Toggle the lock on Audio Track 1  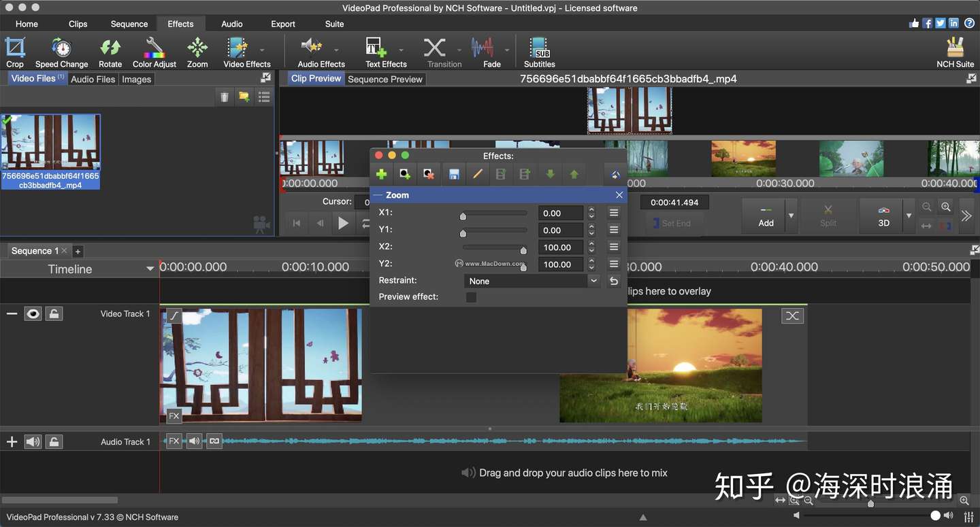(54, 442)
